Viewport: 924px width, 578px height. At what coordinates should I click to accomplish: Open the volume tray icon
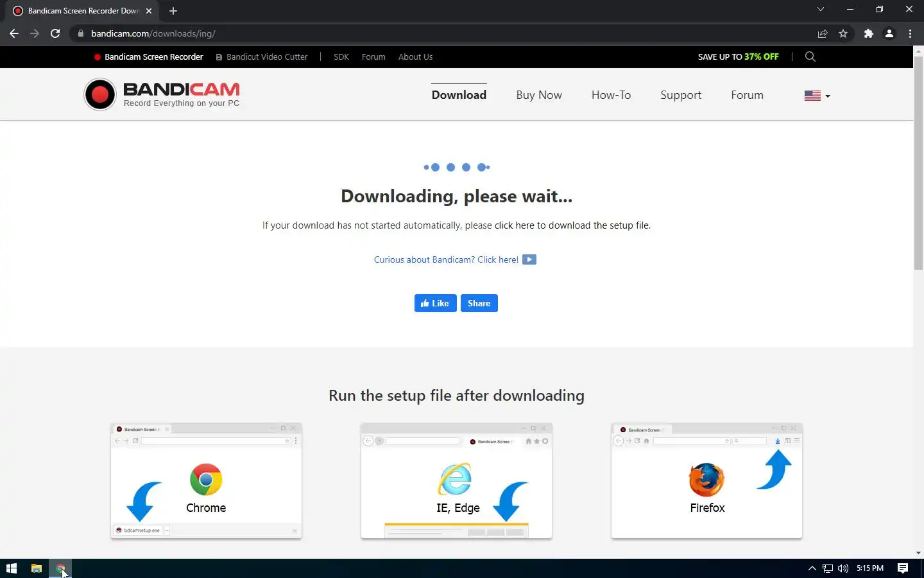843,568
